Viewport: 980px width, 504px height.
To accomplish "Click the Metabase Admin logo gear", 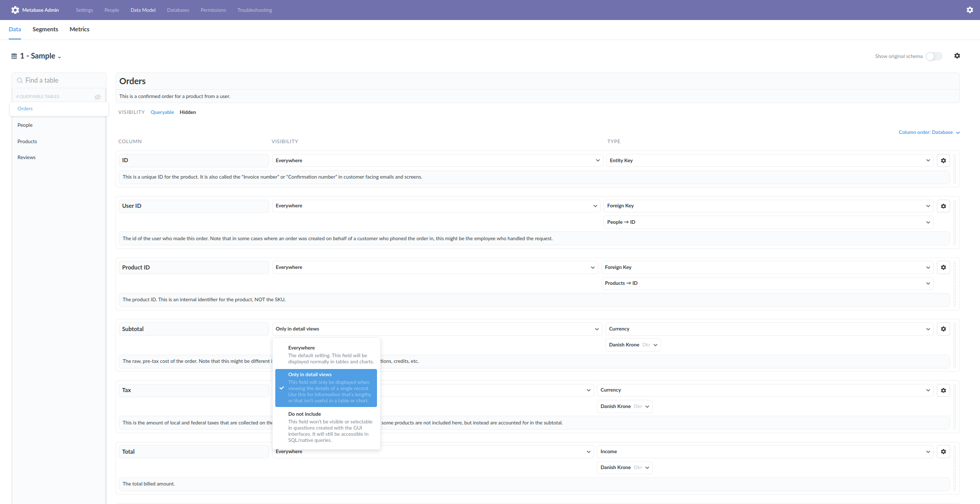I will coord(14,10).
